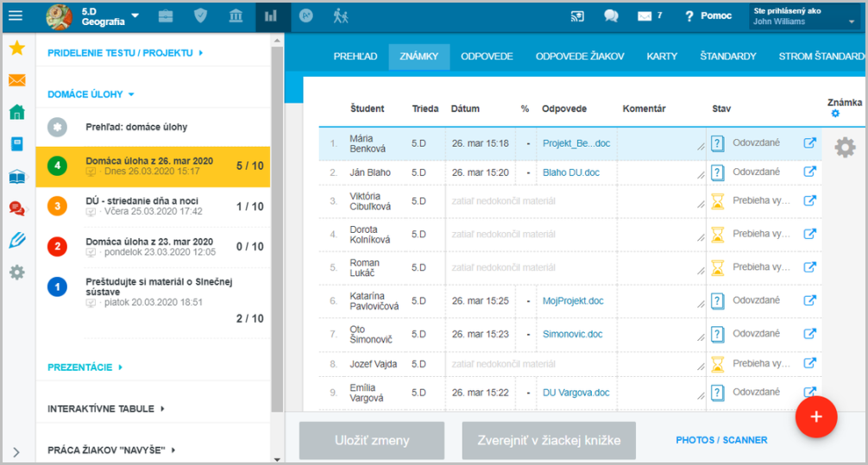Click the red plus add button
Screen dimensions: 868x465
tap(816, 418)
